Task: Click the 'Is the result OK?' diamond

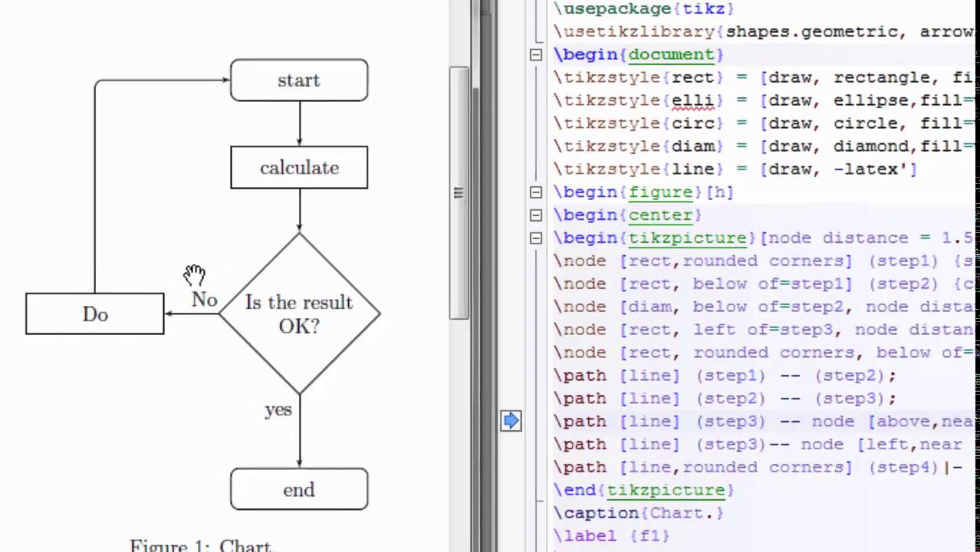Action: click(x=298, y=314)
